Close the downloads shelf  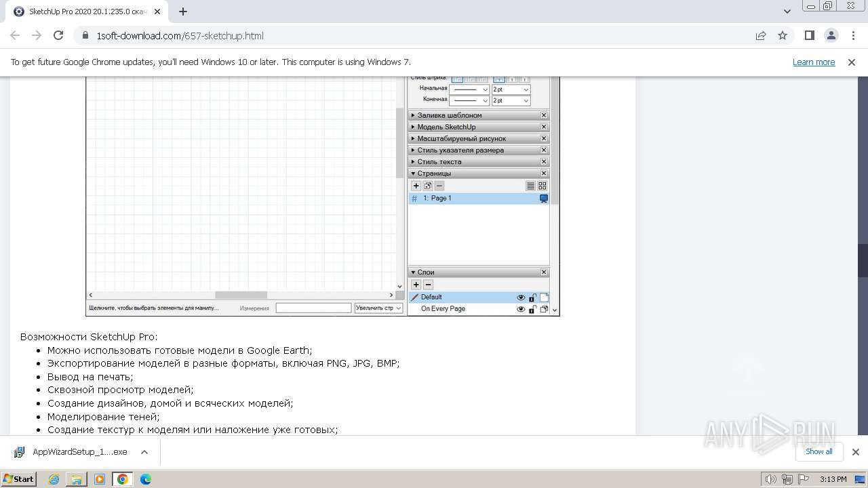pos(855,452)
